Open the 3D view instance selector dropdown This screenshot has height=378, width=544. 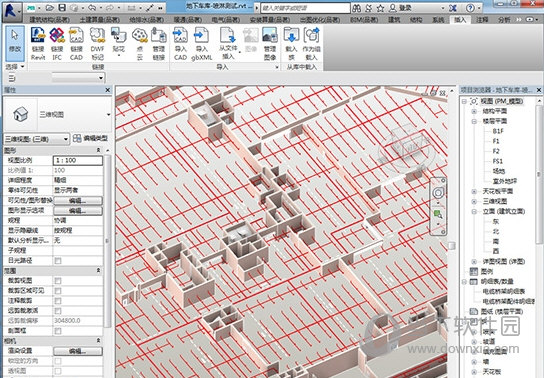[x=36, y=139]
